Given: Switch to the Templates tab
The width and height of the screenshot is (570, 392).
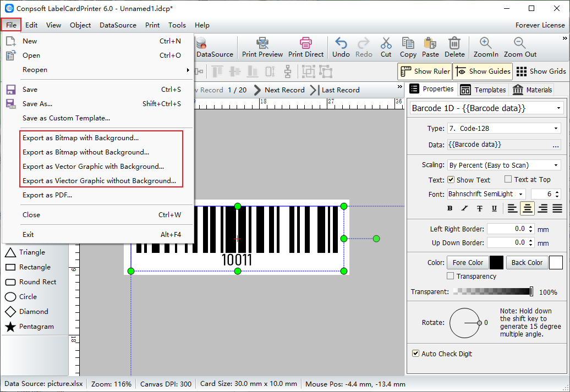Looking at the screenshot, I should [x=483, y=90].
